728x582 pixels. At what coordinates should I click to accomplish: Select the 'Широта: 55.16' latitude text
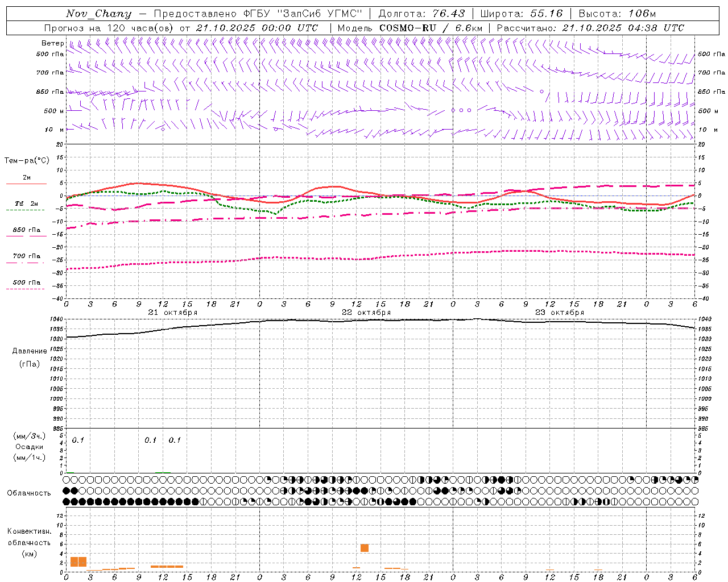point(522,14)
